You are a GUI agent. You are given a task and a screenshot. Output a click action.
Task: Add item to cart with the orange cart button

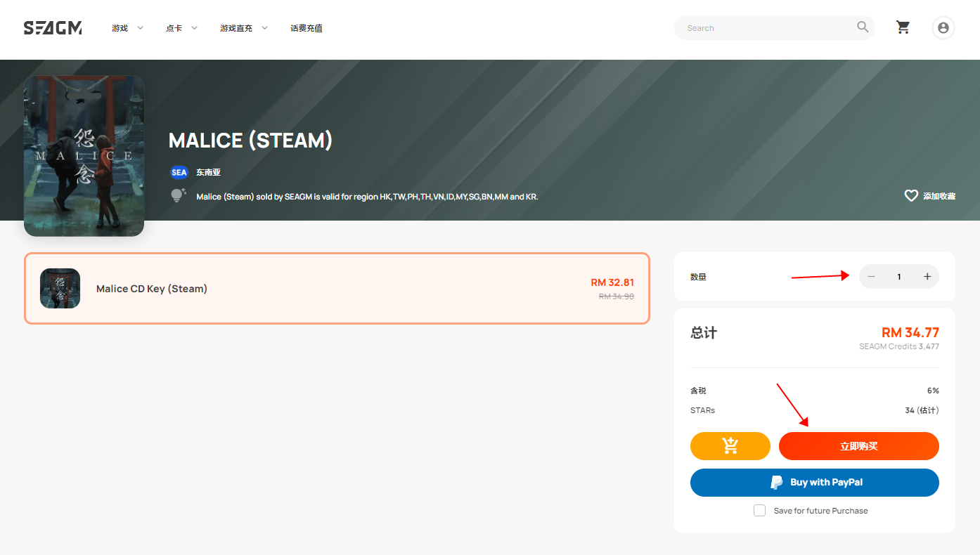click(x=730, y=446)
